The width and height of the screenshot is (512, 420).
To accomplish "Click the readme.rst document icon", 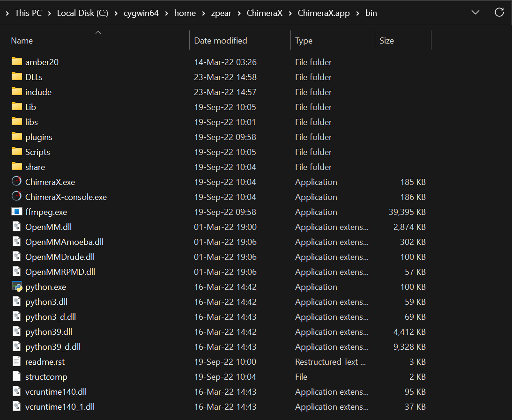I will point(17,361).
